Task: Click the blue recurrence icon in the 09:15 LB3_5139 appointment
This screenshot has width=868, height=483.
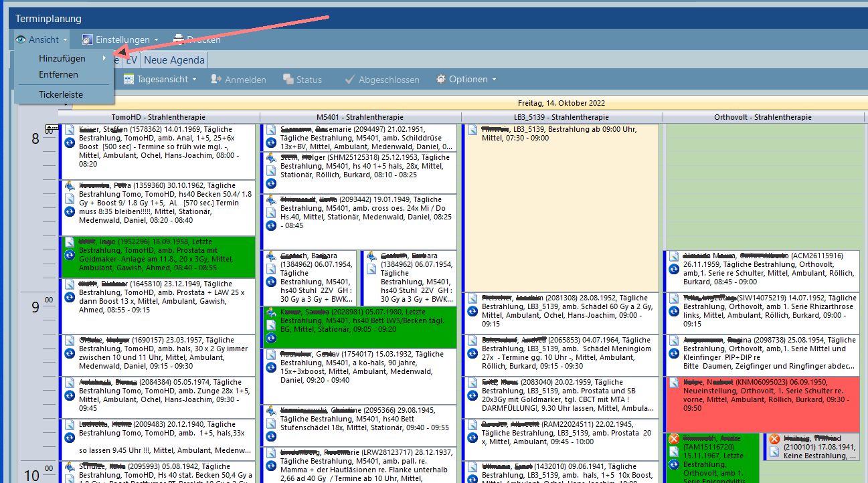Action: click(x=472, y=353)
